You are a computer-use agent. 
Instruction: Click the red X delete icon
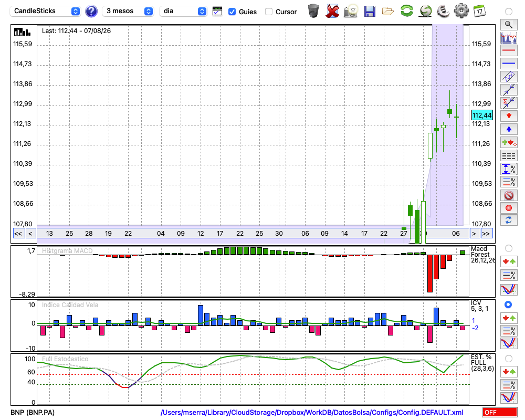(332, 11)
